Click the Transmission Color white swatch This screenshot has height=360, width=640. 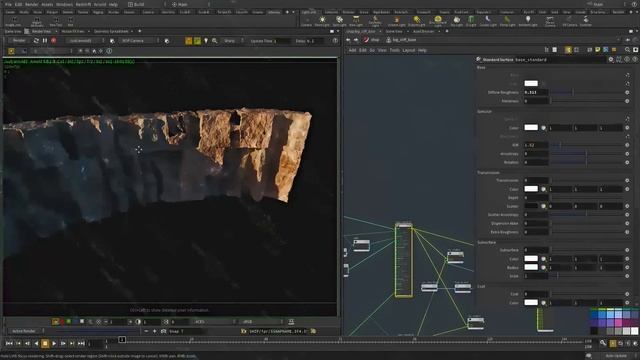[531, 189]
